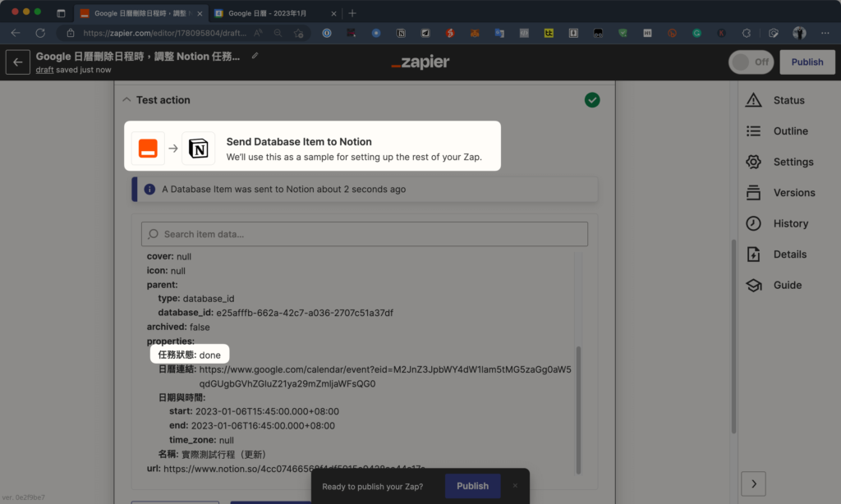The width and height of the screenshot is (841, 504).
Task: Click the 名稱 實際測試行程 value
Action: [x=223, y=455]
